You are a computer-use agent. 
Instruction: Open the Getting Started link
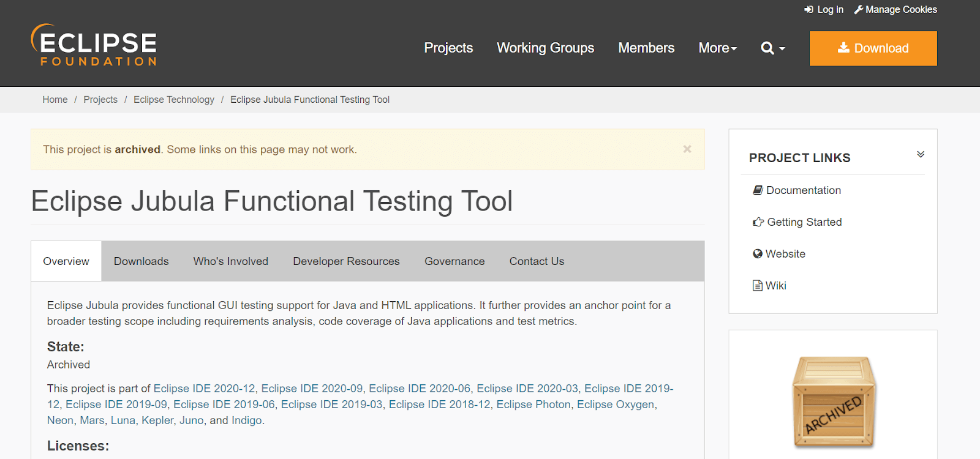point(797,222)
